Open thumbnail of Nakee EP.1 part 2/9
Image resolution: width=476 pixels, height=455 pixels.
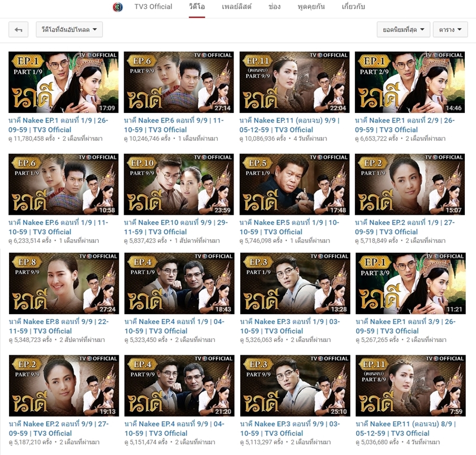point(410,82)
